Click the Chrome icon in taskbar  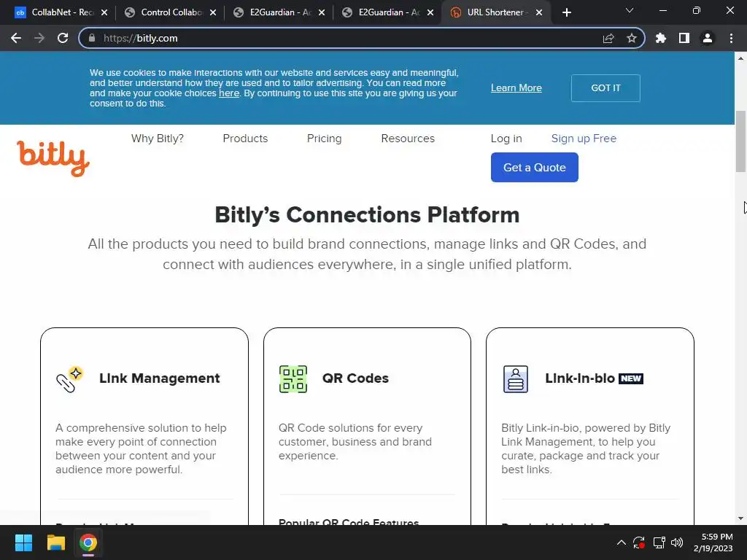pyautogui.click(x=88, y=542)
